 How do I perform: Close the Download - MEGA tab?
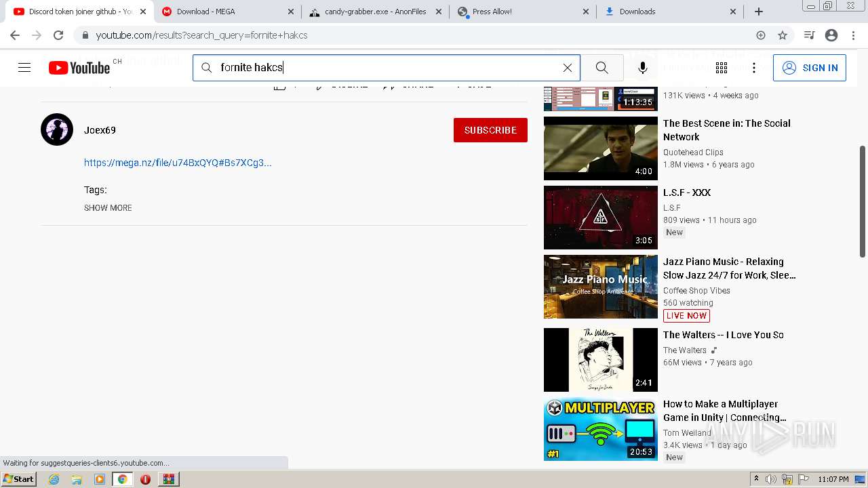pyautogui.click(x=291, y=12)
